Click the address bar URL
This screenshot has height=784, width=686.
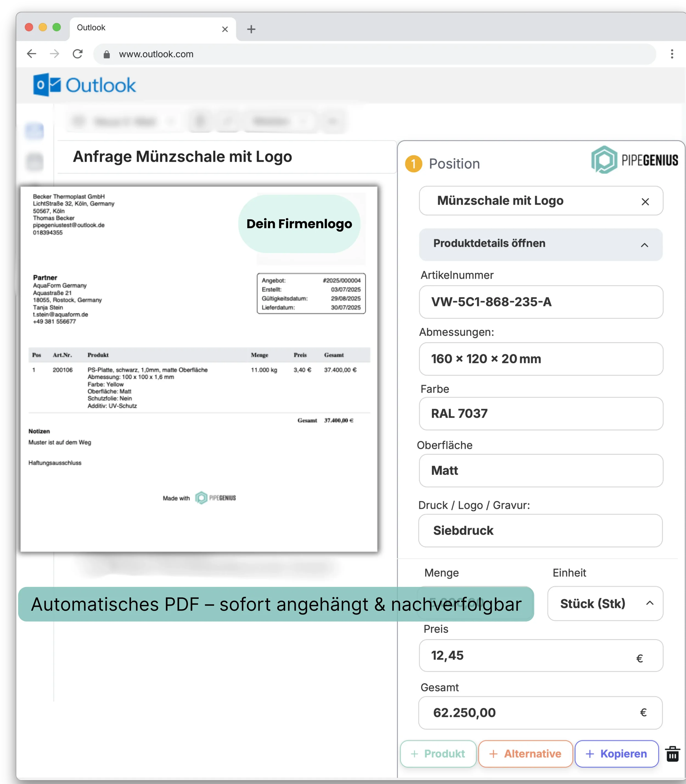pos(156,54)
